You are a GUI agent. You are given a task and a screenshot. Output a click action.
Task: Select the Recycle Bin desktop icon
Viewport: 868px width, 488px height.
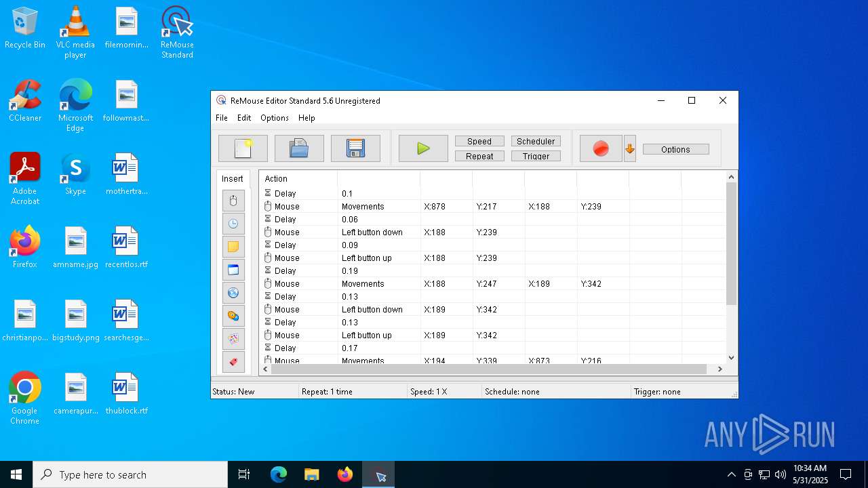25,27
